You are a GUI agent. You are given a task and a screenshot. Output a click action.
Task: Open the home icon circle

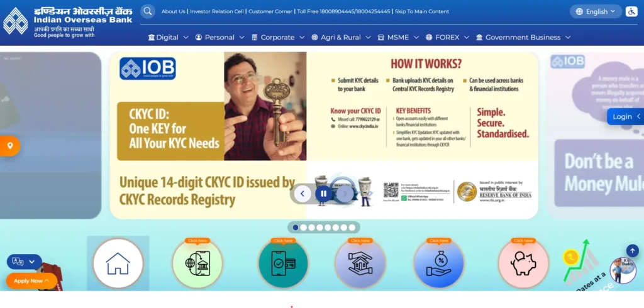[x=118, y=263]
